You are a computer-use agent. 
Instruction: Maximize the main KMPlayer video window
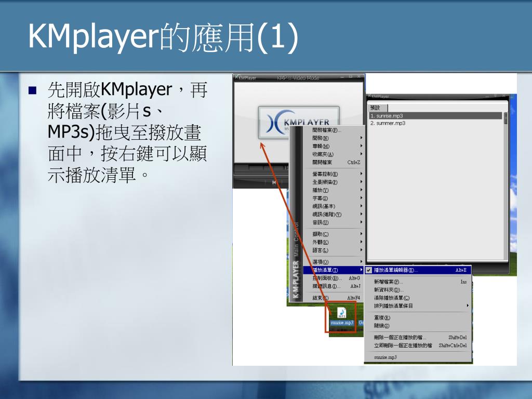[x=351, y=77]
